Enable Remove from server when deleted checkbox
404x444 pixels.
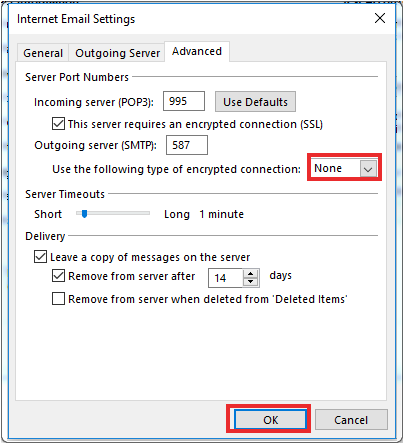point(58,299)
